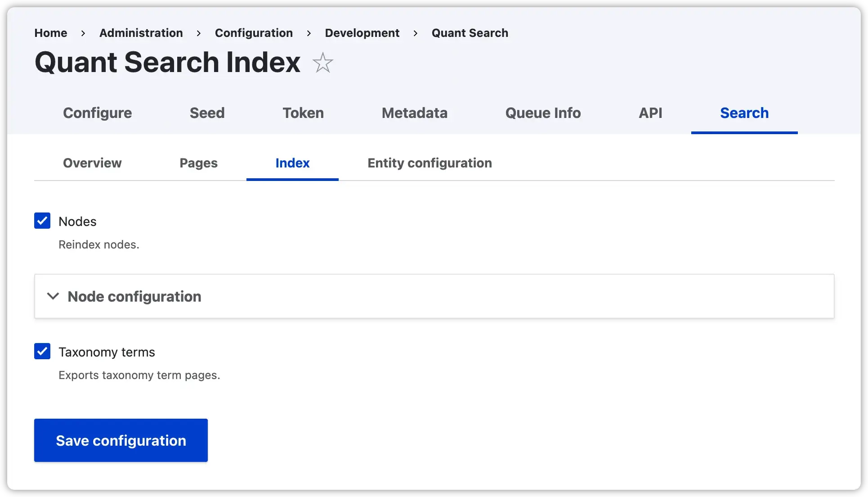Click the Home breadcrumb link
The height and width of the screenshot is (497, 868).
(50, 33)
